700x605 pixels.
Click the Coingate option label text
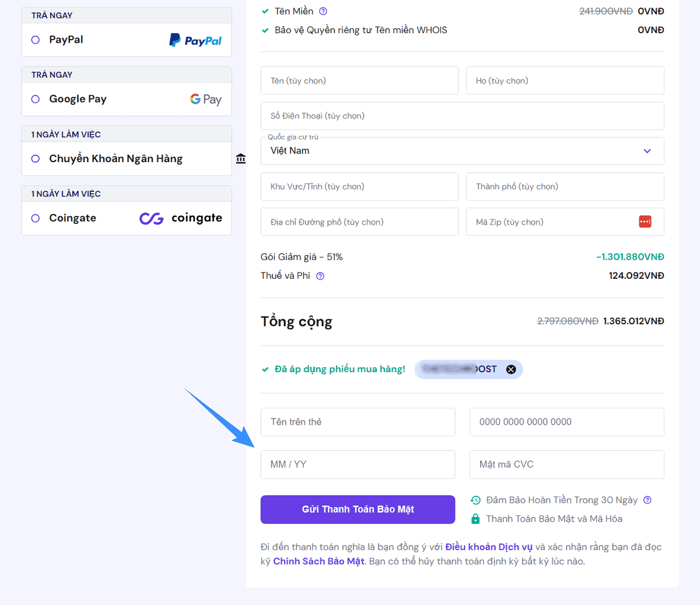(x=72, y=218)
